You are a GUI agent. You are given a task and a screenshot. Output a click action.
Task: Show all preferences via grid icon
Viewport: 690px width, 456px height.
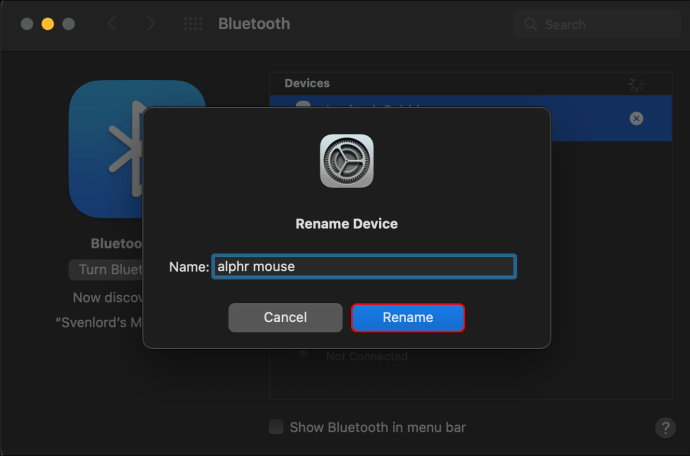[x=193, y=24]
